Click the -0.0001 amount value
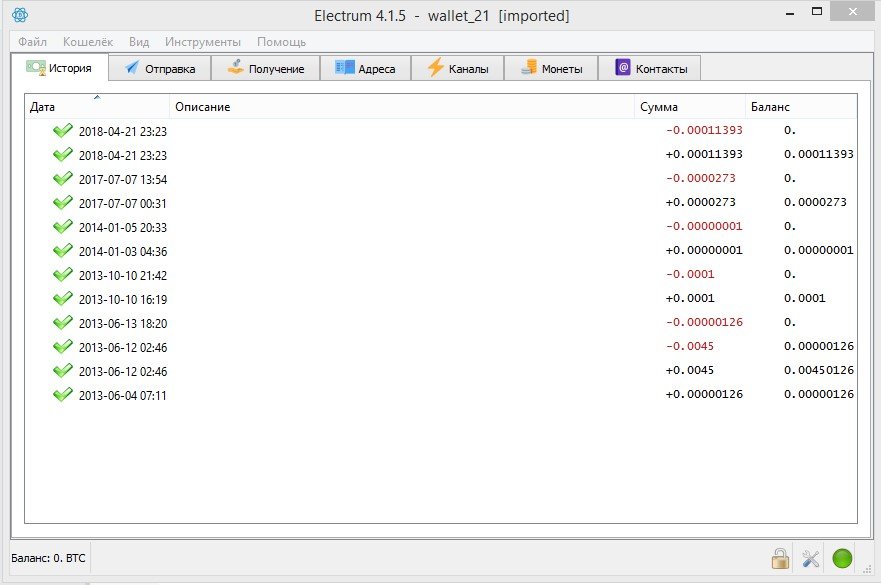This screenshot has width=881, height=585. click(x=690, y=274)
